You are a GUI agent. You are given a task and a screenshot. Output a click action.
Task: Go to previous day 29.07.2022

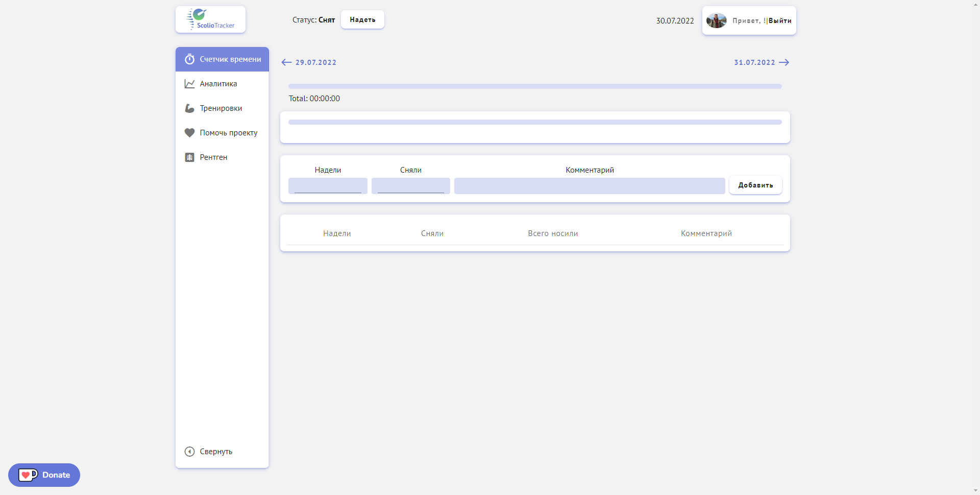coord(309,62)
